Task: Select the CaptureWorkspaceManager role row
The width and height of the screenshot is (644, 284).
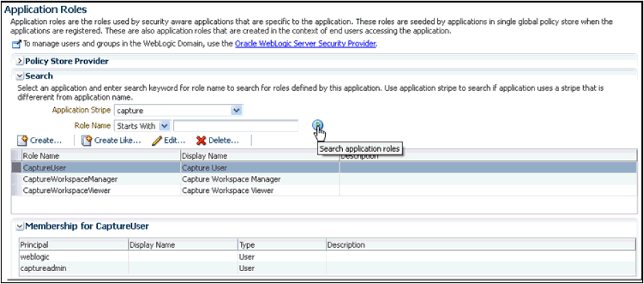Action: pyautogui.click(x=324, y=179)
